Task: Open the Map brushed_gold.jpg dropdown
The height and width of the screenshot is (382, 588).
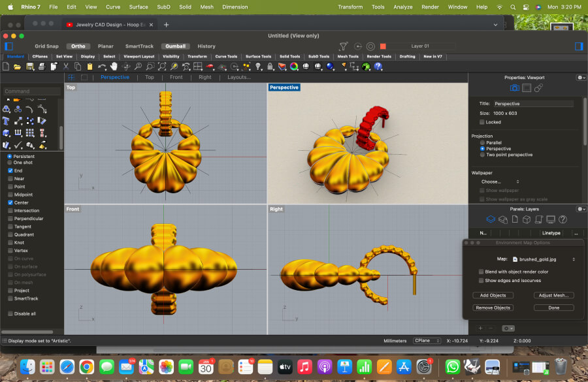Action: 543,259
